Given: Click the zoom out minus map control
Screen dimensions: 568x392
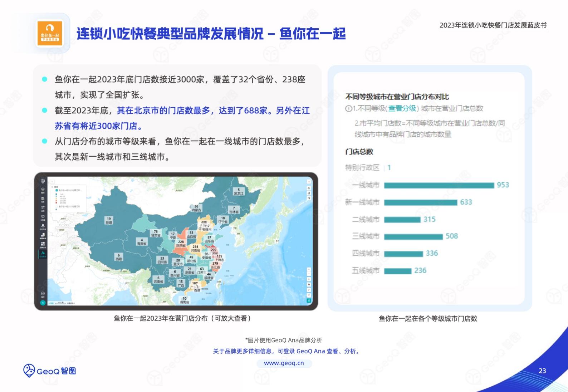Looking at the screenshot, I should 309,274.
